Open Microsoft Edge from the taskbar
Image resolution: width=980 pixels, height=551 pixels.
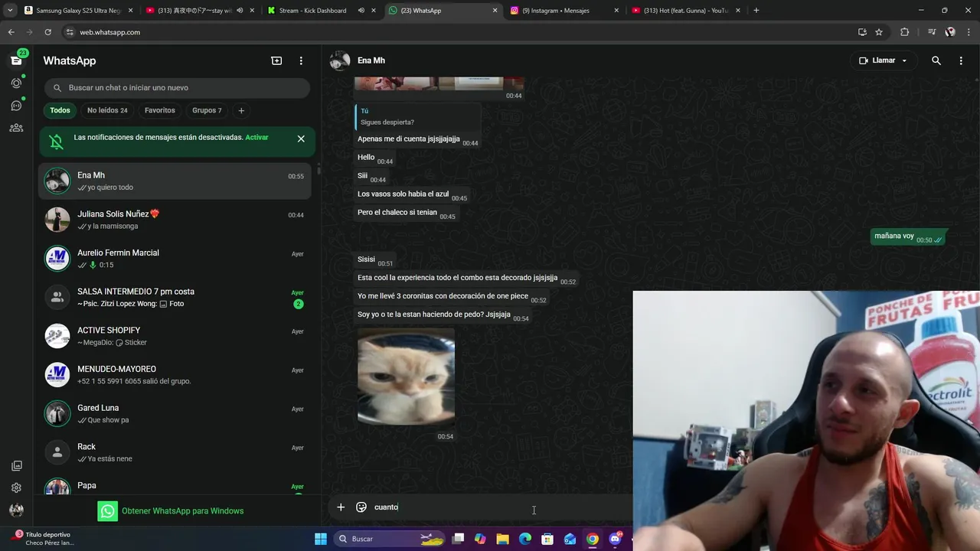(x=525, y=539)
